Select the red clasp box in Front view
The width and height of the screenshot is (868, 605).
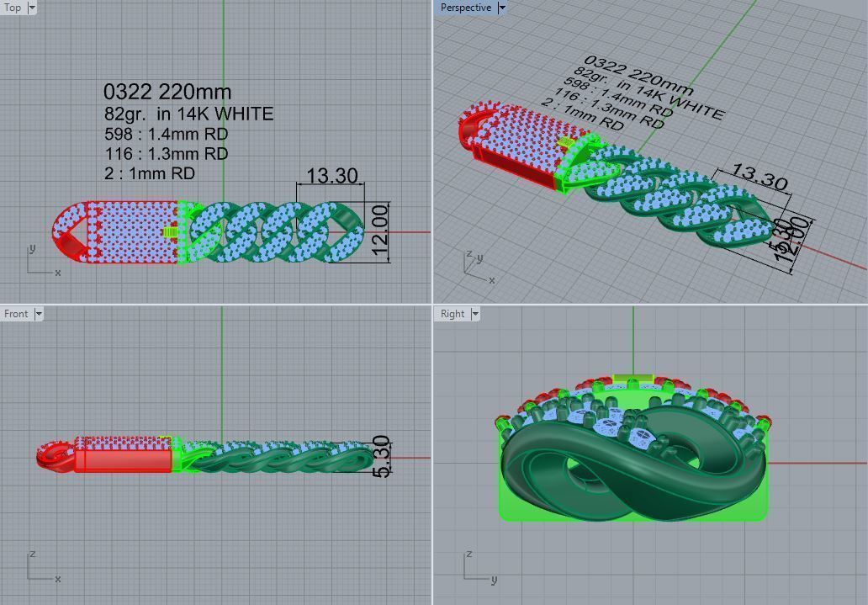pos(123,461)
